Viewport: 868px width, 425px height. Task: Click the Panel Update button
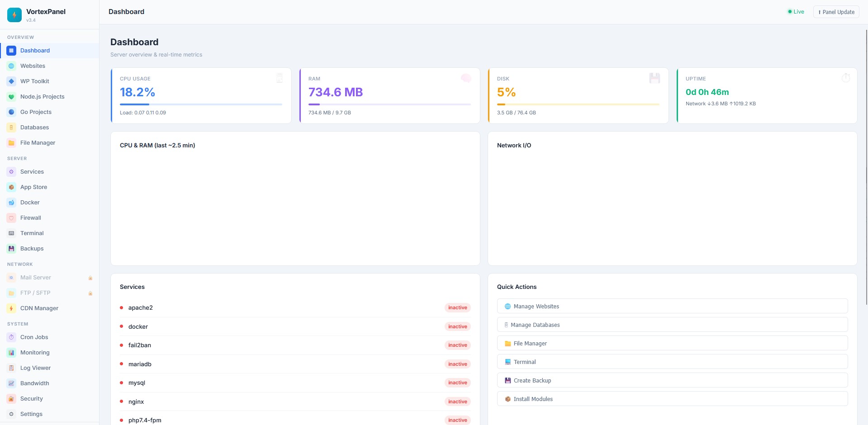(x=836, y=12)
